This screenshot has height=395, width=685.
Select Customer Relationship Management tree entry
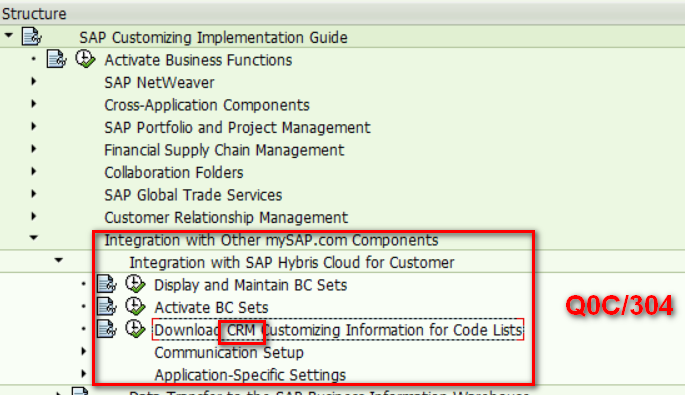pyautogui.click(x=226, y=217)
